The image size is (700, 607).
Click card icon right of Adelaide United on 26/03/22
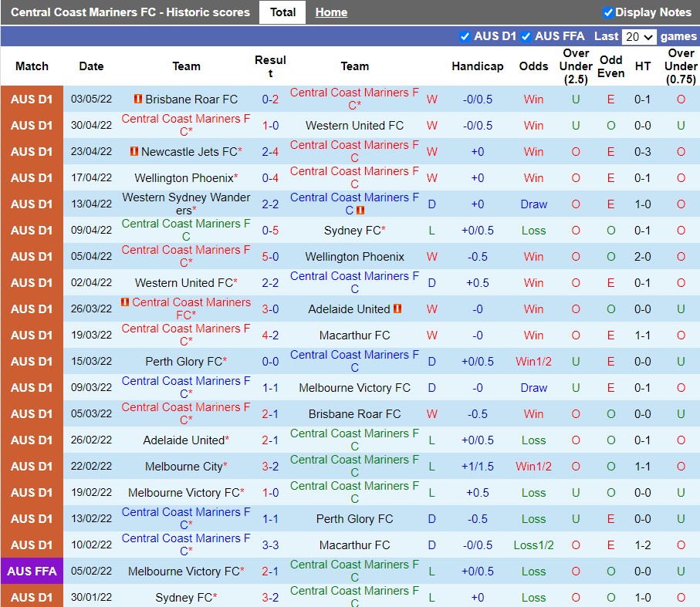point(397,309)
